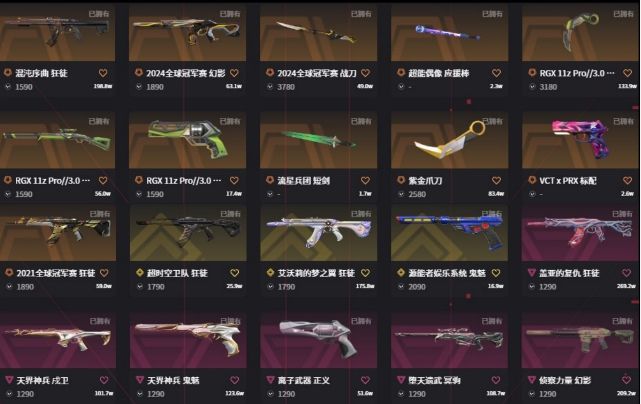
Task: Select the 流星兵团 短剑 green dagger image
Action: click(x=318, y=140)
